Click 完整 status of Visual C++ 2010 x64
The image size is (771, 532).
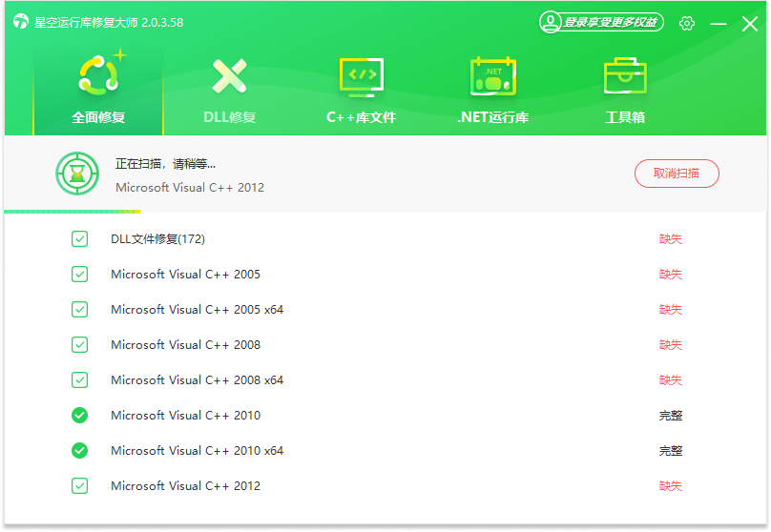click(x=671, y=450)
